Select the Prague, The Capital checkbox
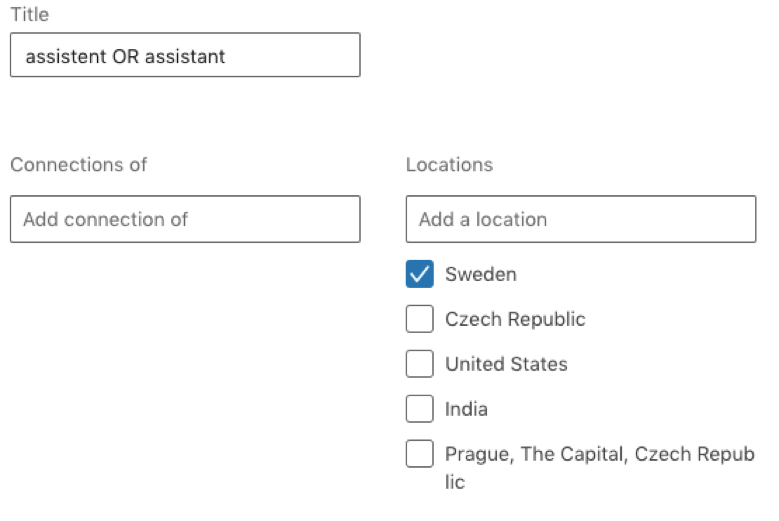The image size is (779, 521). point(419,454)
